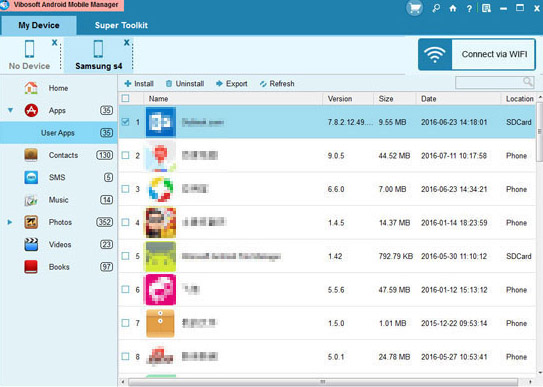Click the Connect via WIFI button

pyautogui.click(x=477, y=54)
